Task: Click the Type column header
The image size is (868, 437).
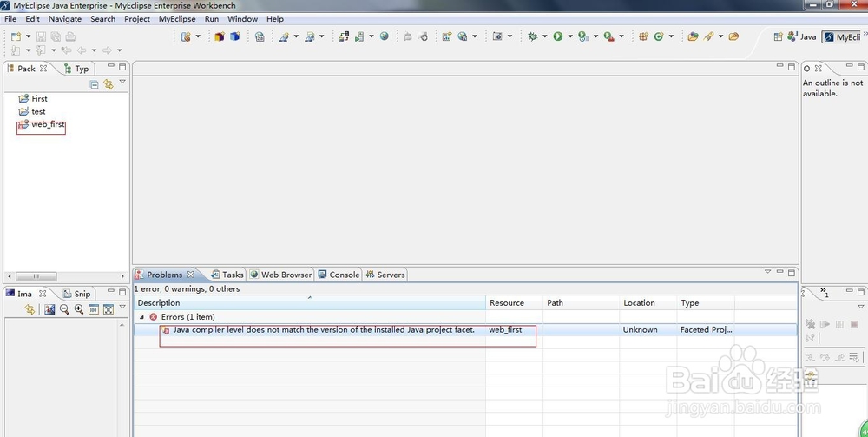Action: 706,303
